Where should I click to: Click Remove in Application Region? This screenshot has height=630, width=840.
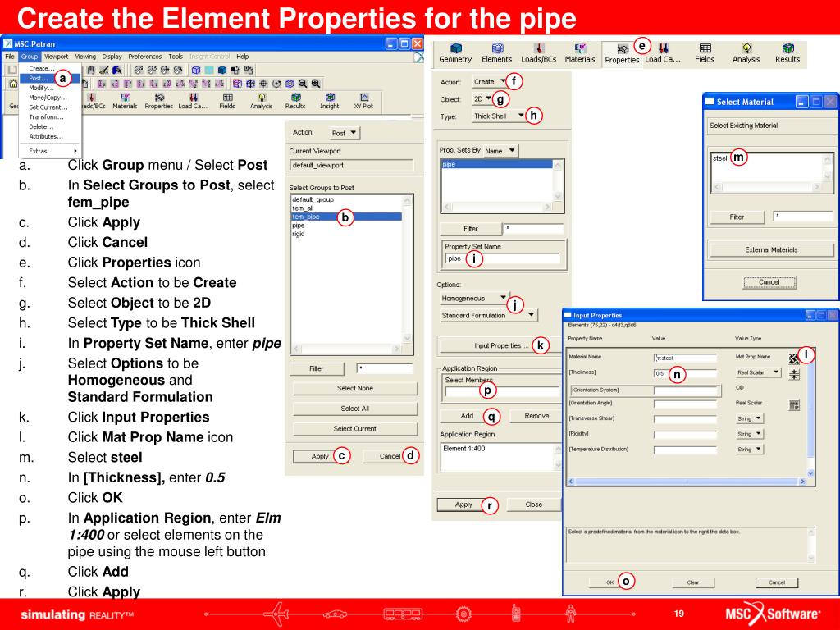coord(536,416)
